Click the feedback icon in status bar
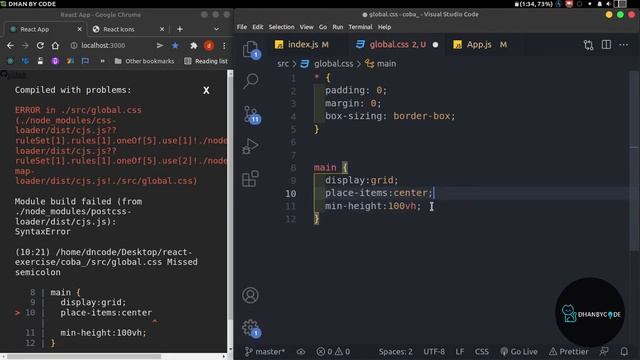640x360 pixels. pyautogui.click(x=604, y=351)
